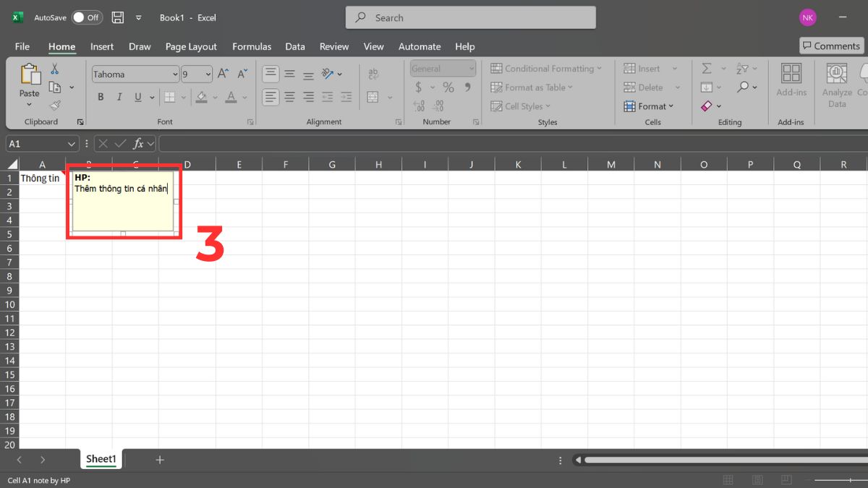Expand the Font Size dropdown

(x=208, y=73)
